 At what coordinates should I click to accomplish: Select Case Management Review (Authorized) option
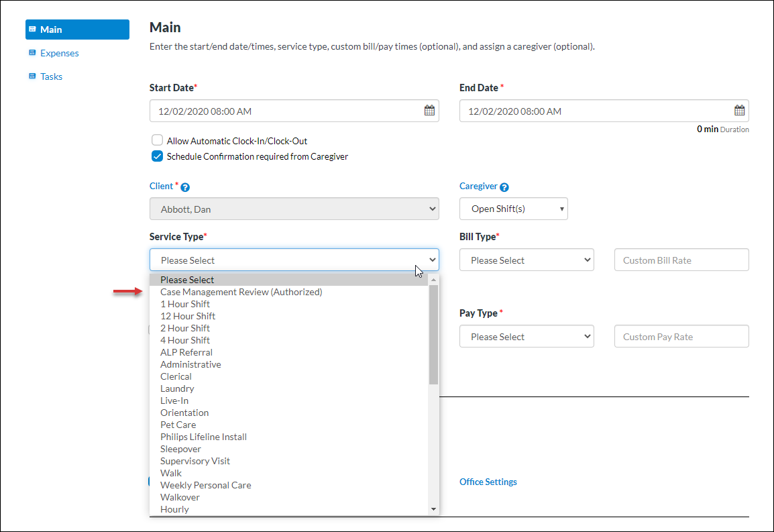(241, 291)
